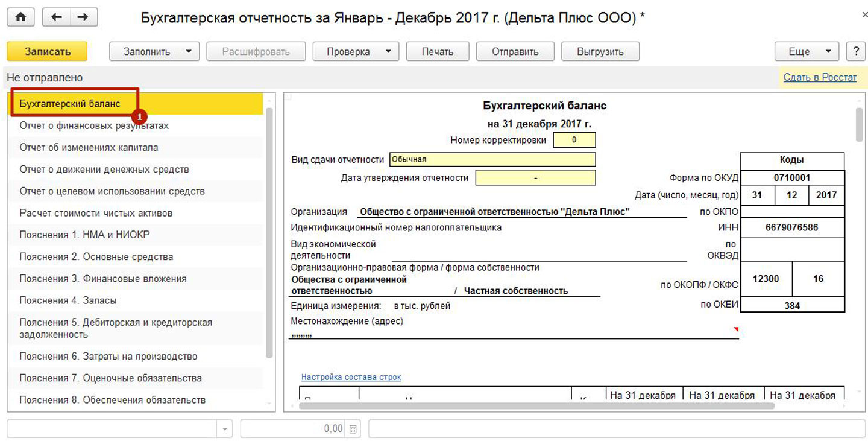Go forward with the right arrow
Screen dimensions: 868x441
tap(84, 17)
